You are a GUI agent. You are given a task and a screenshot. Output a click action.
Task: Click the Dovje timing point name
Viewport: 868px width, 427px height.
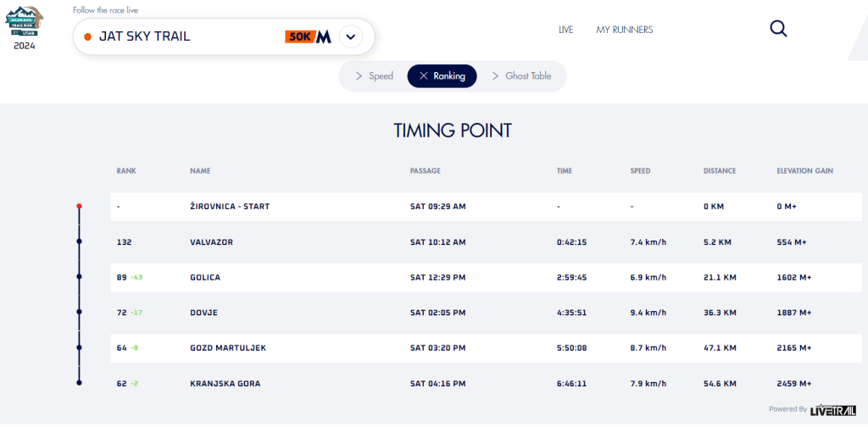click(x=203, y=313)
